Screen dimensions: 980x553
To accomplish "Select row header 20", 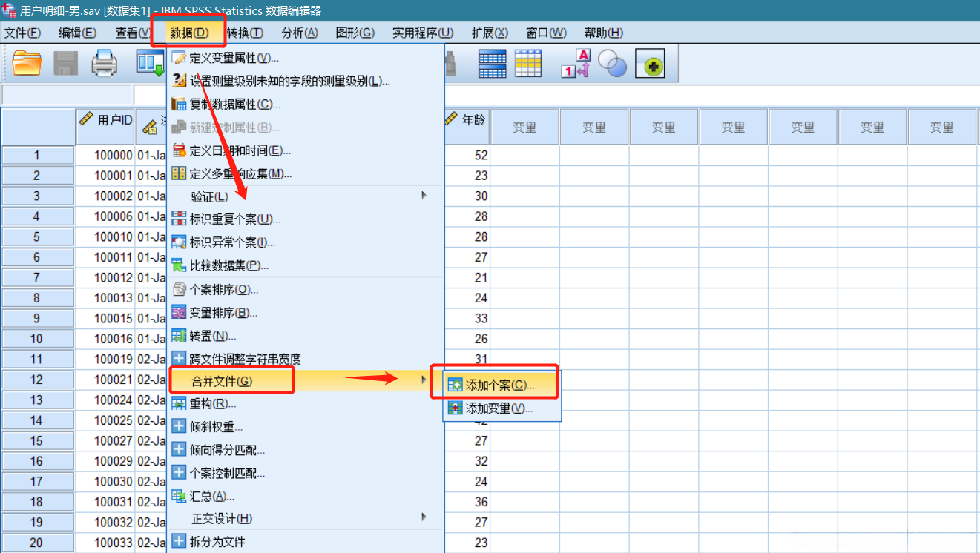I will 37,543.
